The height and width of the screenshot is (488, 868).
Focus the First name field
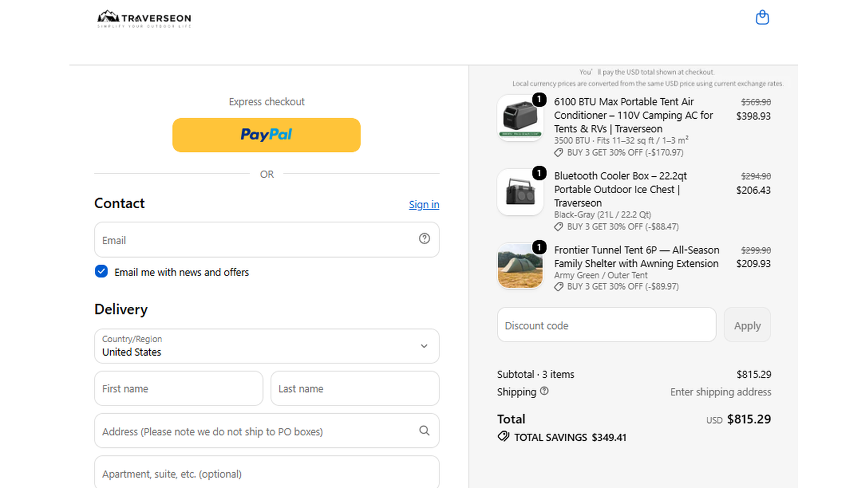click(178, 388)
